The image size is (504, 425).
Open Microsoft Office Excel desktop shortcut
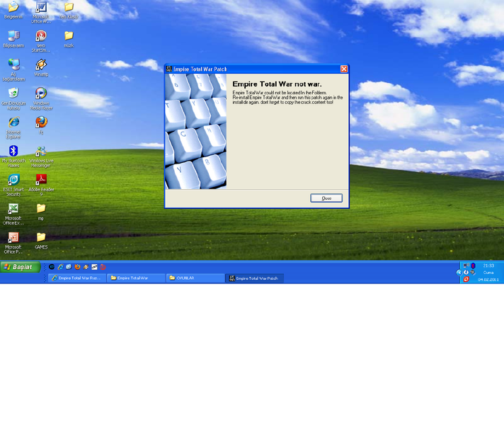(13, 209)
